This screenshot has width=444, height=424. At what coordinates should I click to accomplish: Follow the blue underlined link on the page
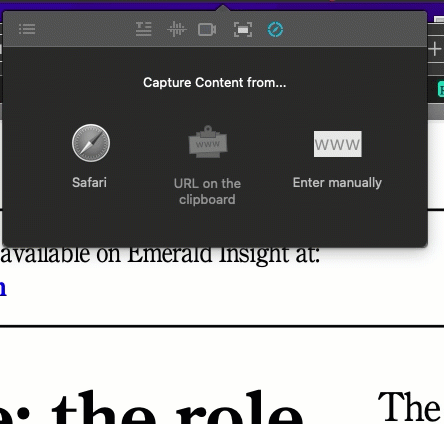click(x=3, y=288)
